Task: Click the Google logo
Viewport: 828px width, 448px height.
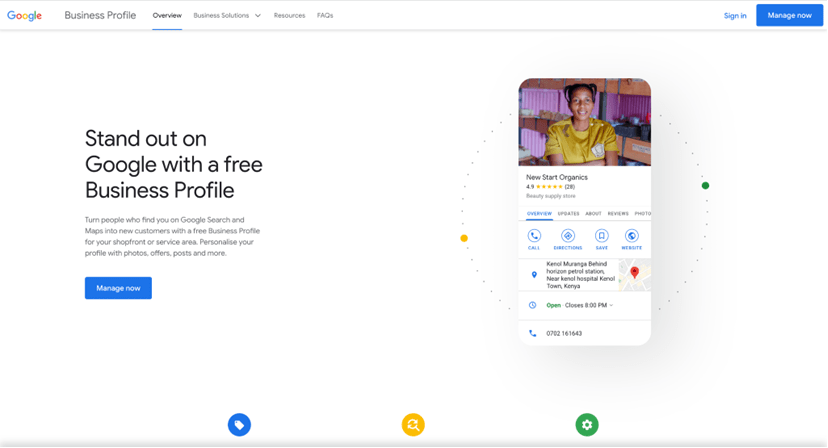Action: (x=24, y=15)
